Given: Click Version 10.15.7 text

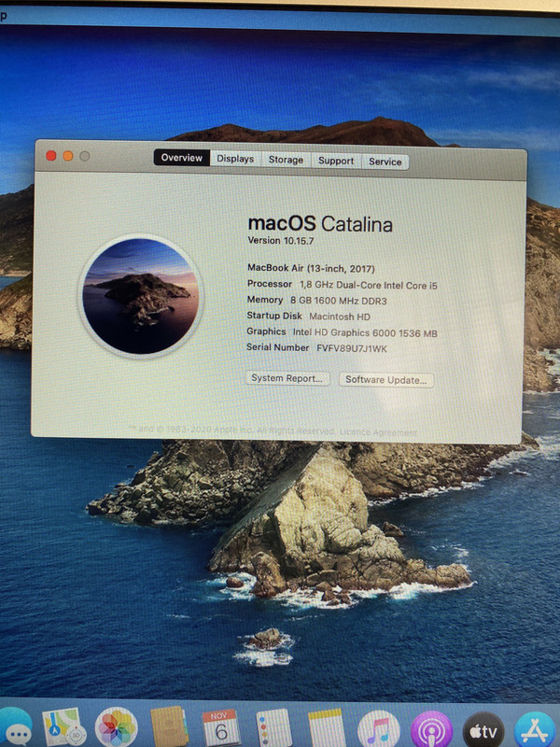Looking at the screenshot, I should pos(281,241).
